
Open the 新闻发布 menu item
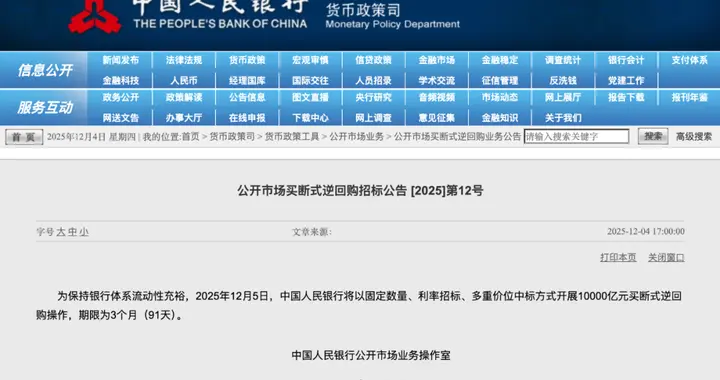121,60
